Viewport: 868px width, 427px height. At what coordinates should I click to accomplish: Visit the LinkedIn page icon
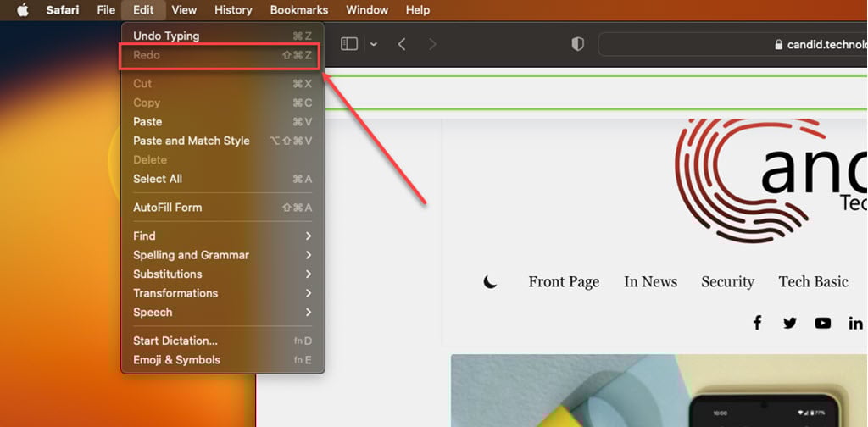(856, 323)
